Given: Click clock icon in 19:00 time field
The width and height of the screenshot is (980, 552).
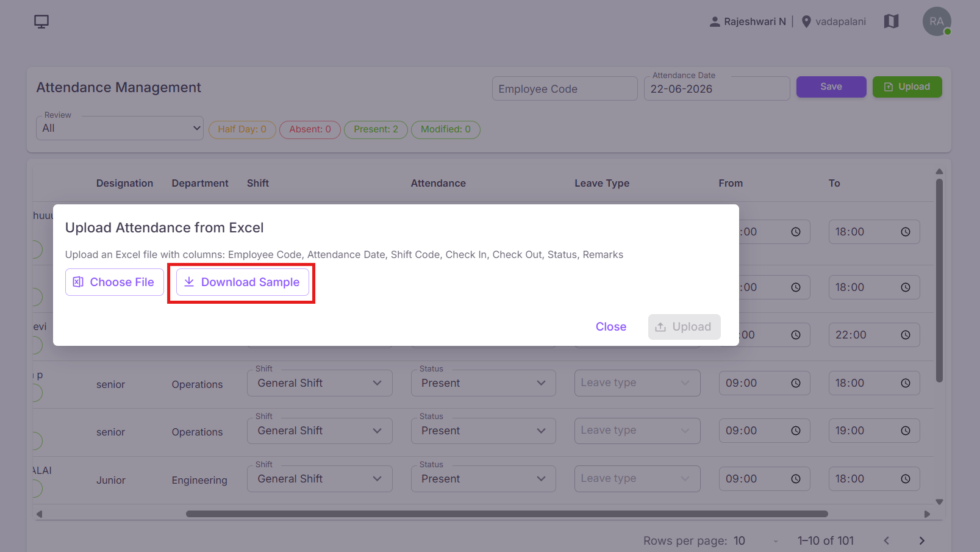Looking at the screenshot, I should click(906, 431).
